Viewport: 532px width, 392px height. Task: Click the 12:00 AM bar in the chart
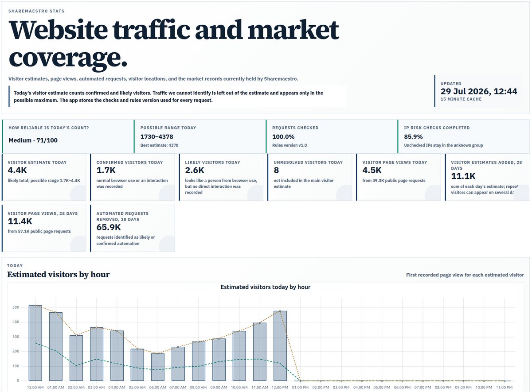click(x=35, y=343)
